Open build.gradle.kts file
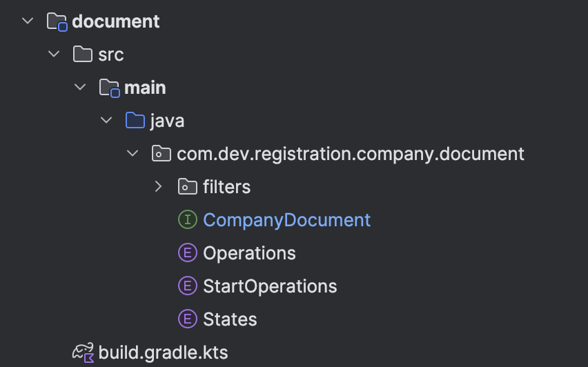The width and height of the screenshot is (588, 367). 163,353
